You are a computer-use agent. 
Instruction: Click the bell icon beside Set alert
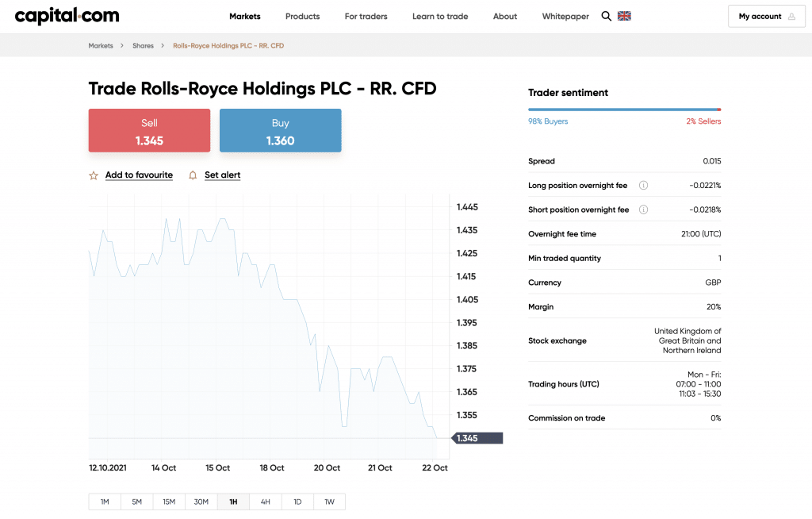193,175
